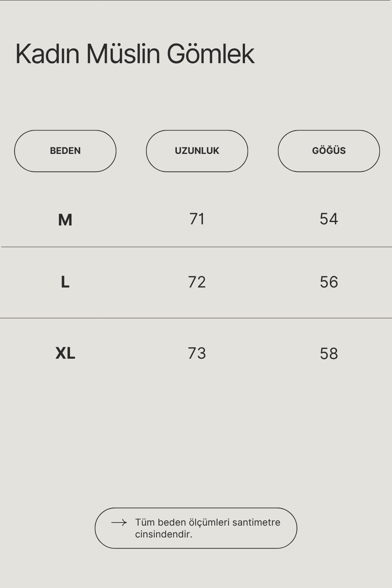The image size is (392, 588).
Task: Click the Kadın Müslin Gömlek title
Action: tap(135, 53)
